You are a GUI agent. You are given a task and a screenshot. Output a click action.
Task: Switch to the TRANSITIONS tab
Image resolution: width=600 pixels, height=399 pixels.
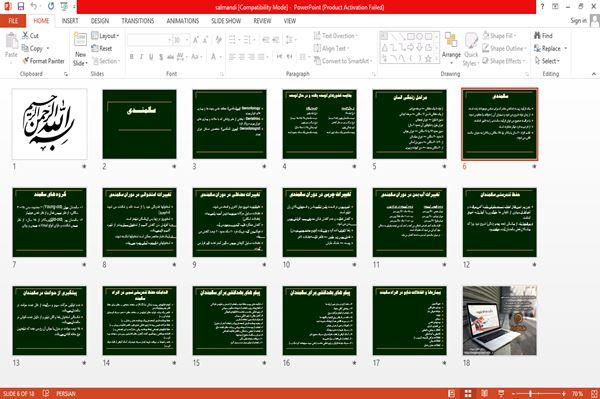[x=138, y=21]
